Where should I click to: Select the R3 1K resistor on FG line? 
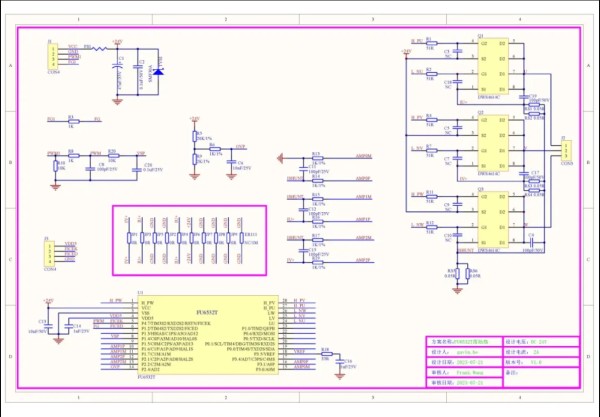tap(74, 121)
